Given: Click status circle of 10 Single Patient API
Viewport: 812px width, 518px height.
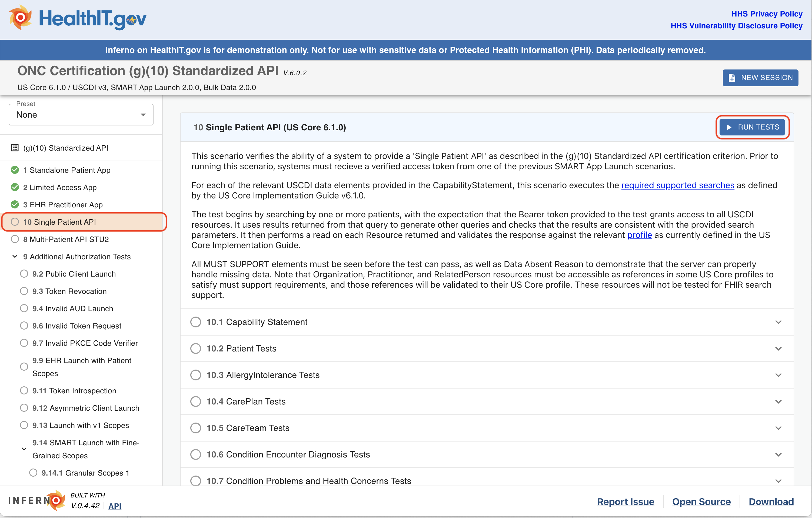Looking at the screenshot, I should pos(15,222).
